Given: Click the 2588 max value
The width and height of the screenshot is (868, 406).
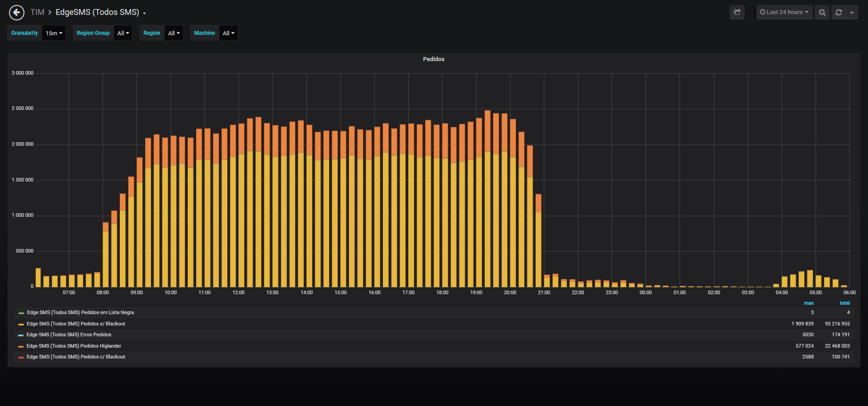Looking at the screenshot, I should point(808,357).
